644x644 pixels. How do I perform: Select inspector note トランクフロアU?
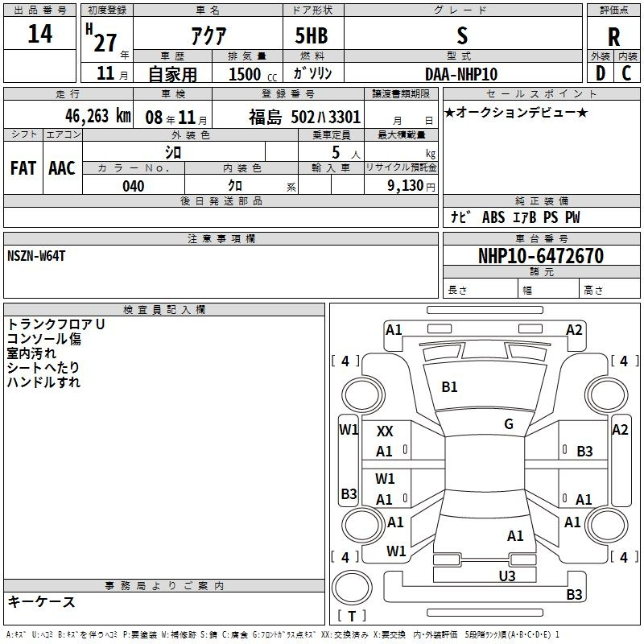[x=56, y=324]
